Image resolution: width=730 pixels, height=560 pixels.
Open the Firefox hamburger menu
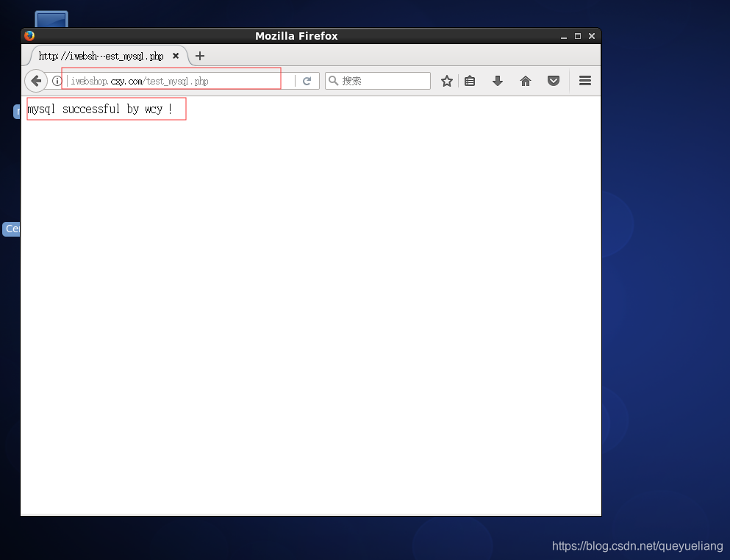click(x=585, y=81)
